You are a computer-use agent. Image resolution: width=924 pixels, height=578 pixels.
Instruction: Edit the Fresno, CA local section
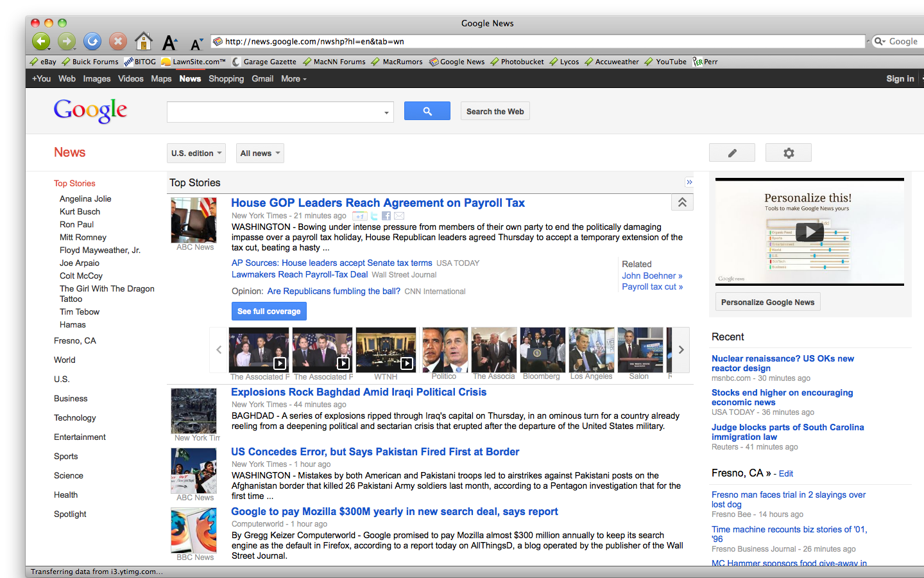786,473
